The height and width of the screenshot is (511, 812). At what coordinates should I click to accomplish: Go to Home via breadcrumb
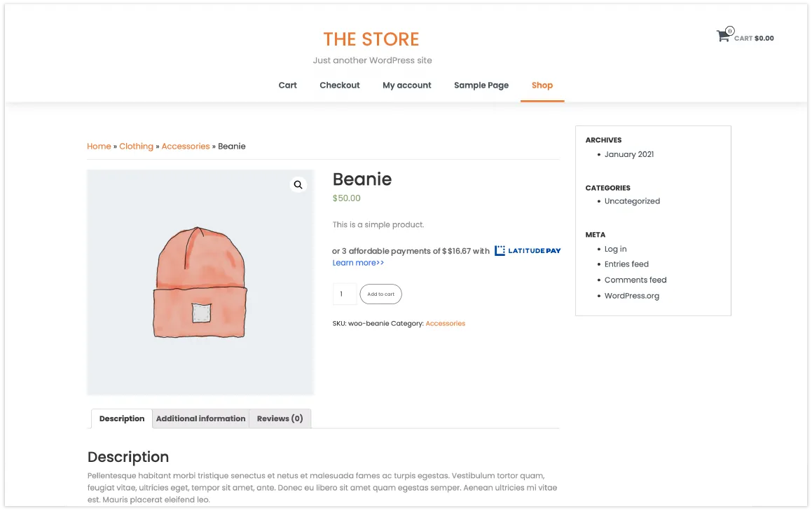pos(99,146)
